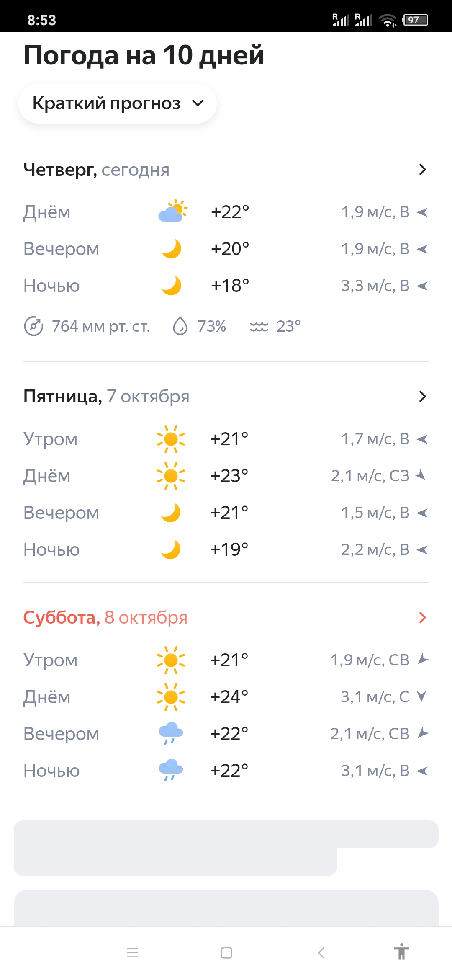Screen dimensions: 452x980
Task: Open the recent apps menu button
Action: (132, 953)
